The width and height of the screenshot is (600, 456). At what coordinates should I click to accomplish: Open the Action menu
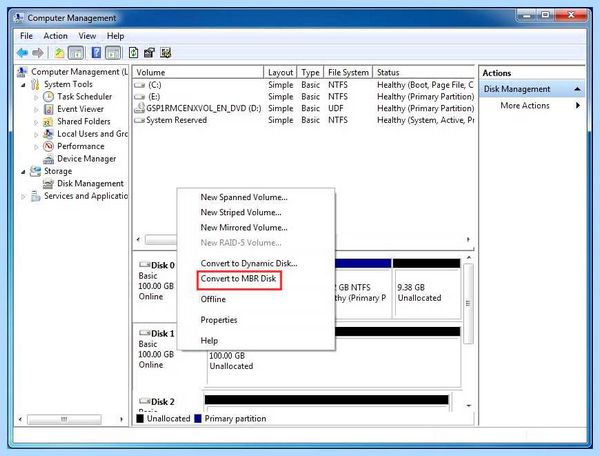[55, 36]
